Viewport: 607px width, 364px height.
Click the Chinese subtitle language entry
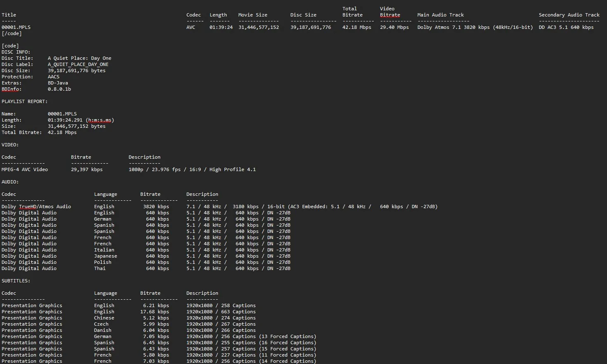[104, 318]
